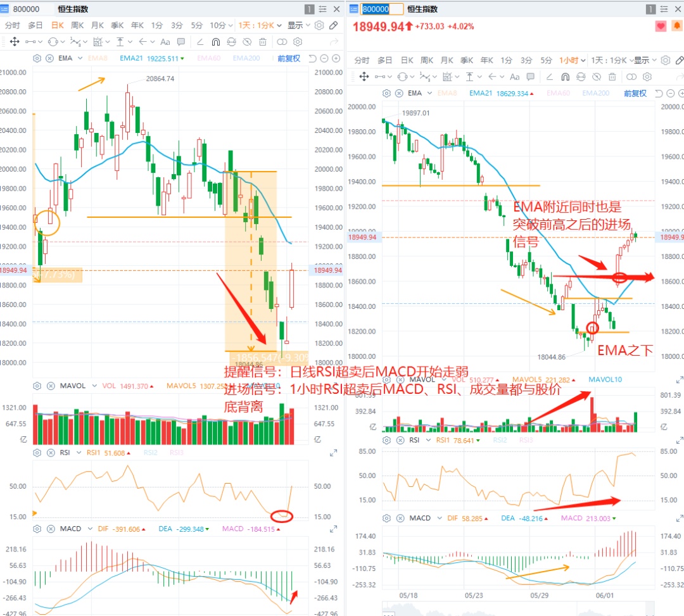Toggle EMA8 line in left chart
The image size is (684, 616).
coord(98,58)
